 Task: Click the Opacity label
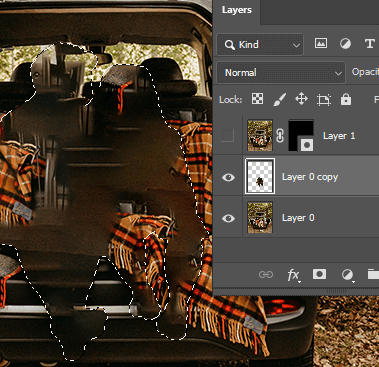pyautogui.click(x=365, y=72)
